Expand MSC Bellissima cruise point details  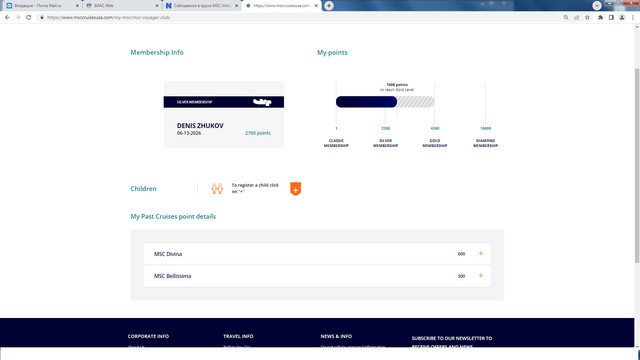(x=481, y=276)
